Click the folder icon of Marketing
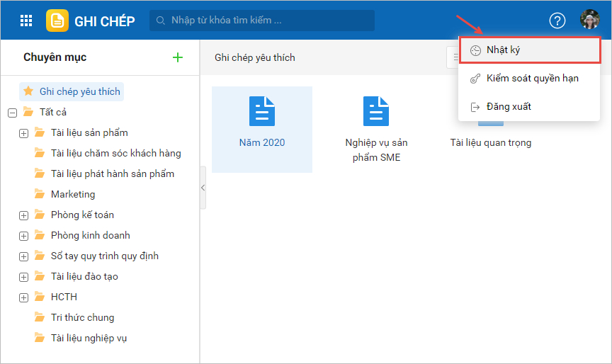This screenshot has width=612, height=364. (x=40, y=194)
